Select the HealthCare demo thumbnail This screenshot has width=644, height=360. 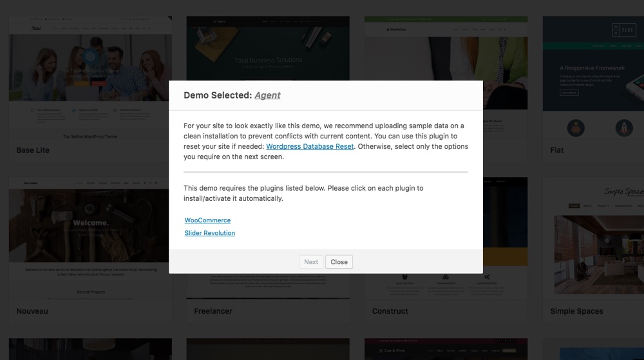(x=446, y=48)
